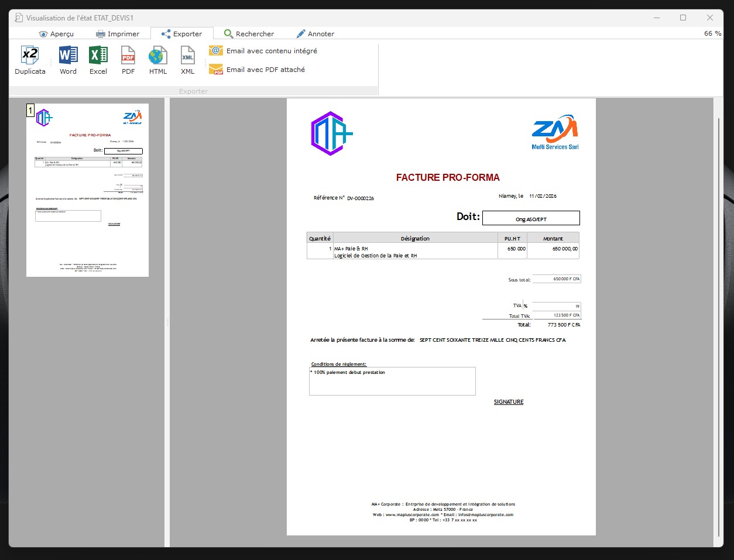734x560 pixels.
Task: Click the FACTURE PRO-FORMA title in preview
Action: tap(448, 177)
